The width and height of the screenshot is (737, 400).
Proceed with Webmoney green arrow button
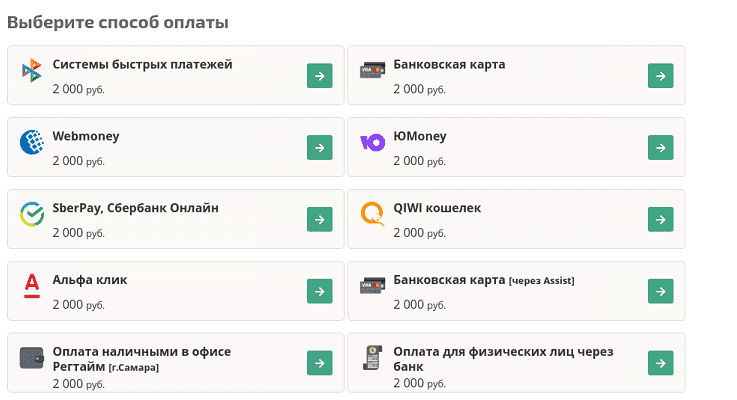point(320,148)
